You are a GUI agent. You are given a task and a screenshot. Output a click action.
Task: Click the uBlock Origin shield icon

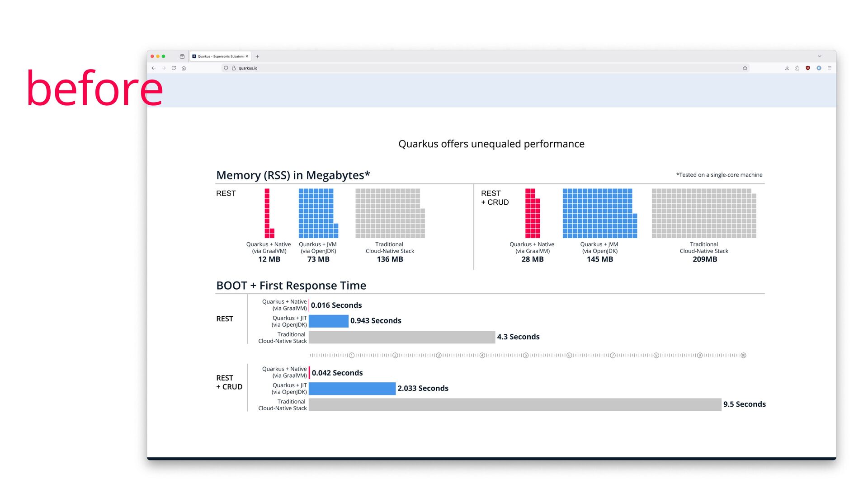(x=808, y=68)
